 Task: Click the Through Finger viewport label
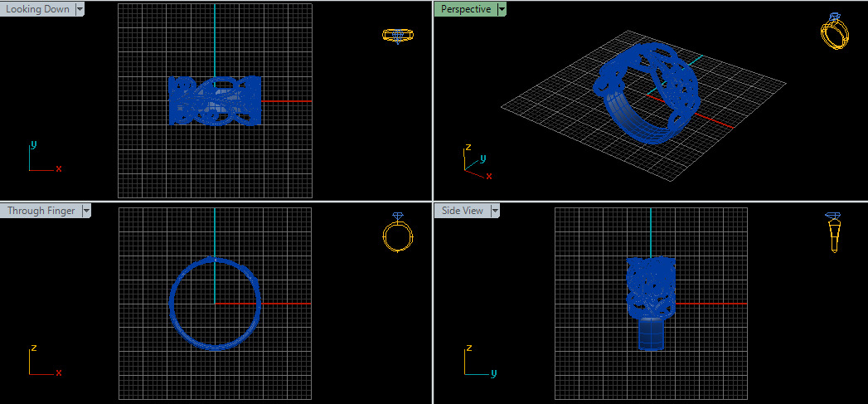coord(41,211)
